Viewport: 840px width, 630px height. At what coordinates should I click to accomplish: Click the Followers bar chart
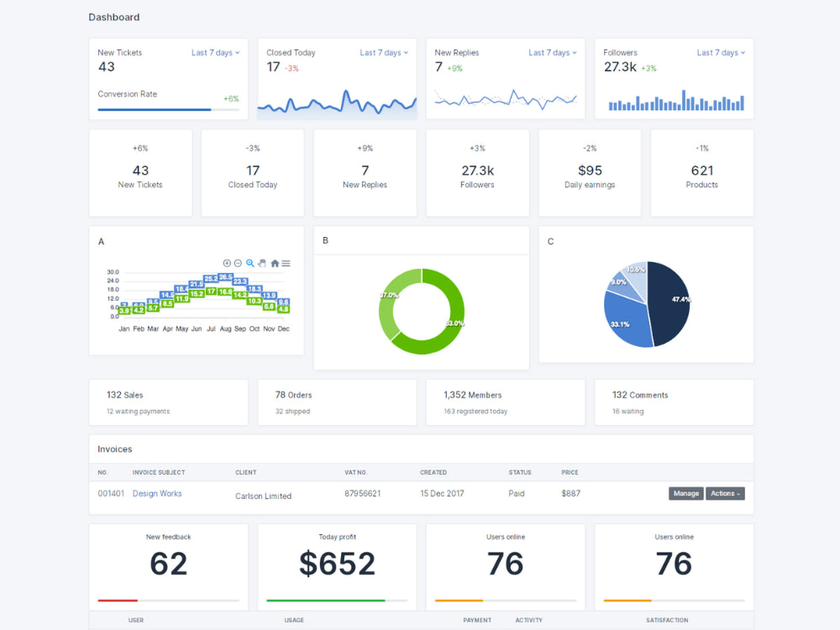point(676,100)
